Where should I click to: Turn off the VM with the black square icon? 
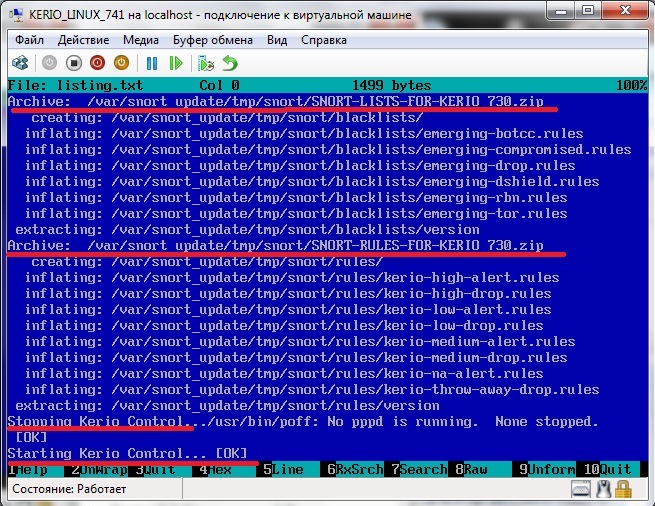[75, 63]
